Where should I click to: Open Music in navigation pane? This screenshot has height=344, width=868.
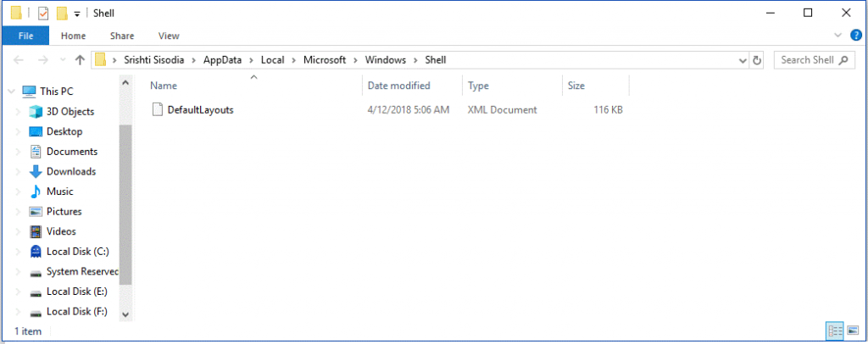[60, 191]
